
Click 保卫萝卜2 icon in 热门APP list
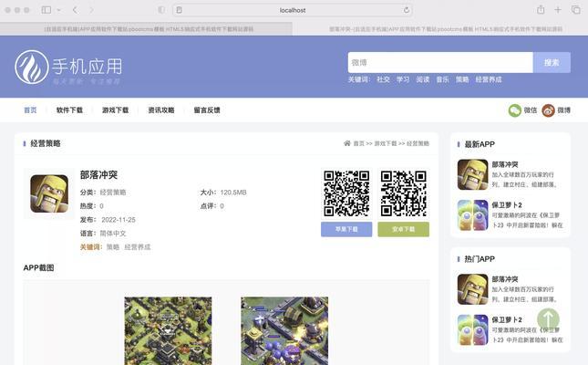pyautogui.click(x=472, y=329)
